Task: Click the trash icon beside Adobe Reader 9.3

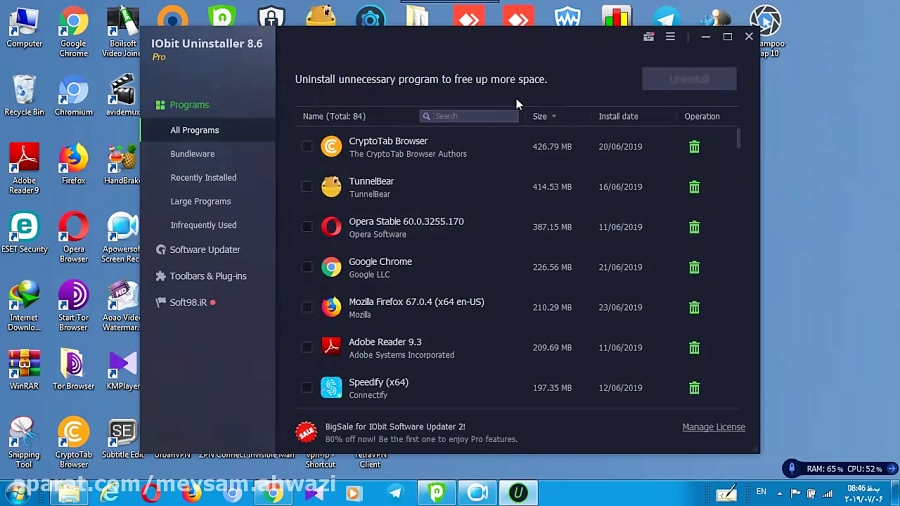Action: tap(694, 348)
